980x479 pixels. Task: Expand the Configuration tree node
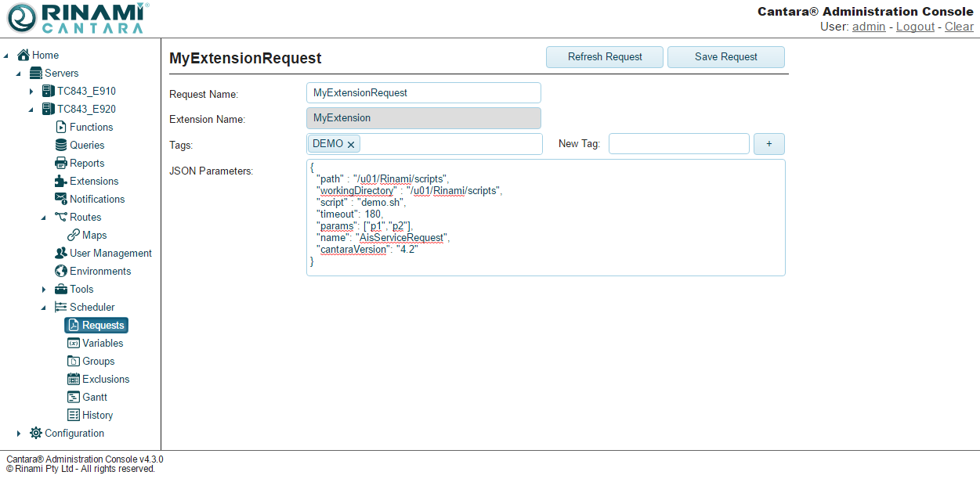coord(19,434)
